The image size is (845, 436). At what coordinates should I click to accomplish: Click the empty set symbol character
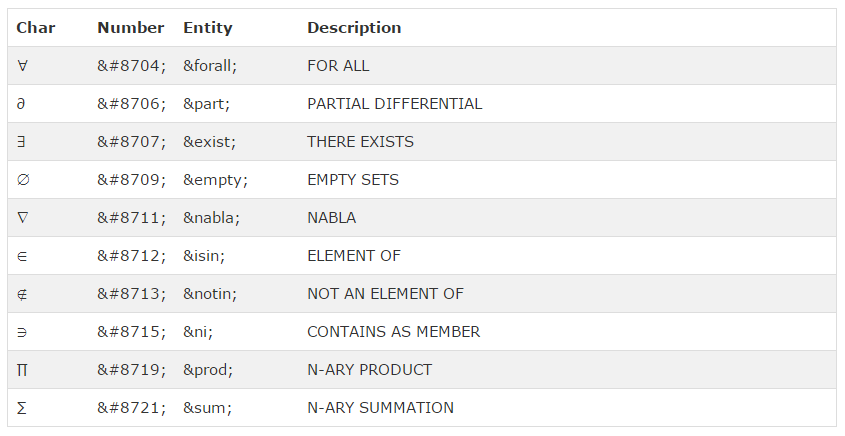coord(23,180)
